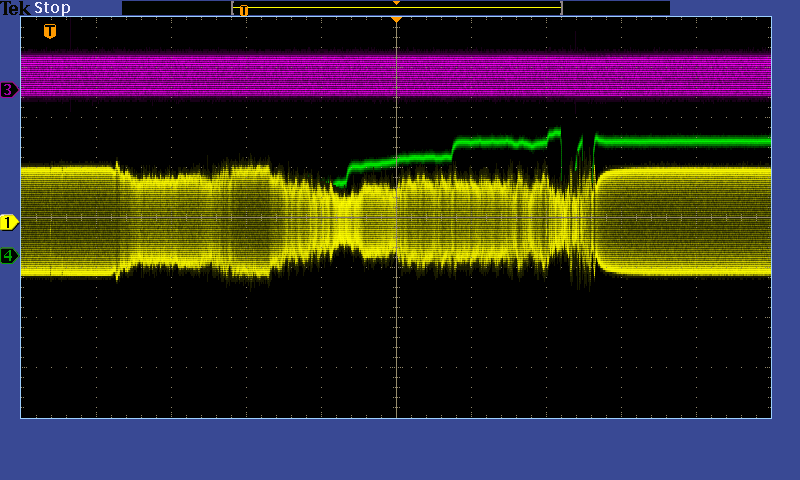Click the flat green trace at right side
800x480 pixels.
[x=690, y=141]
